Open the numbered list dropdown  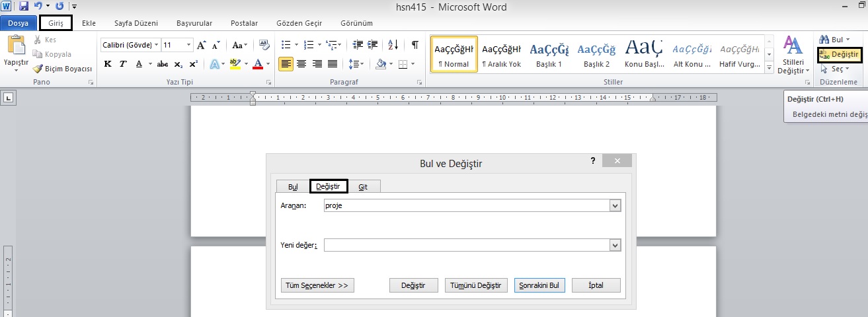319,45
